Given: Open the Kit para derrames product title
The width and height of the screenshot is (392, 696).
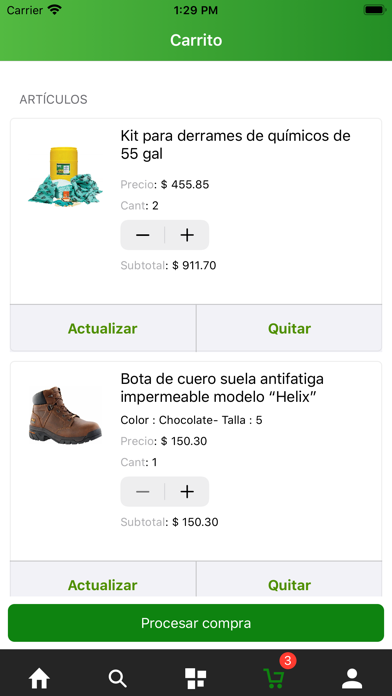Looking at the screenshot, I should [235, 145].
